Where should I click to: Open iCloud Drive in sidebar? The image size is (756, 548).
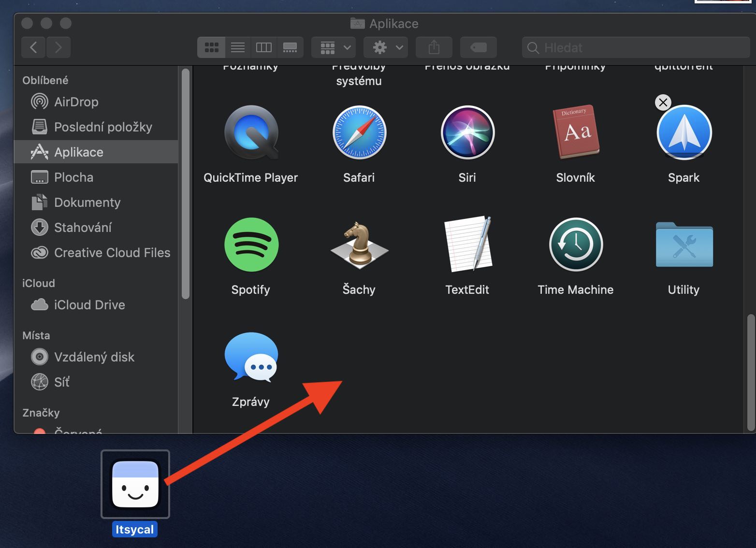pos(89,305)
